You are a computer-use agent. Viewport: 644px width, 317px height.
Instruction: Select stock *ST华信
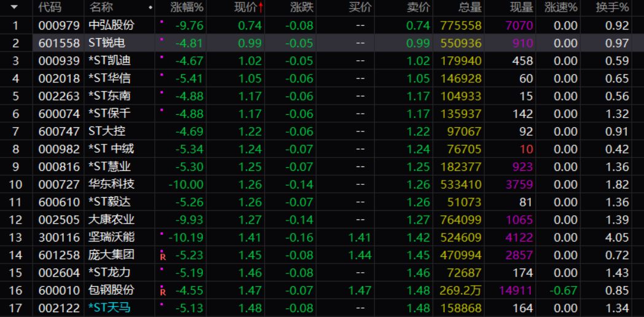point(109,79)
